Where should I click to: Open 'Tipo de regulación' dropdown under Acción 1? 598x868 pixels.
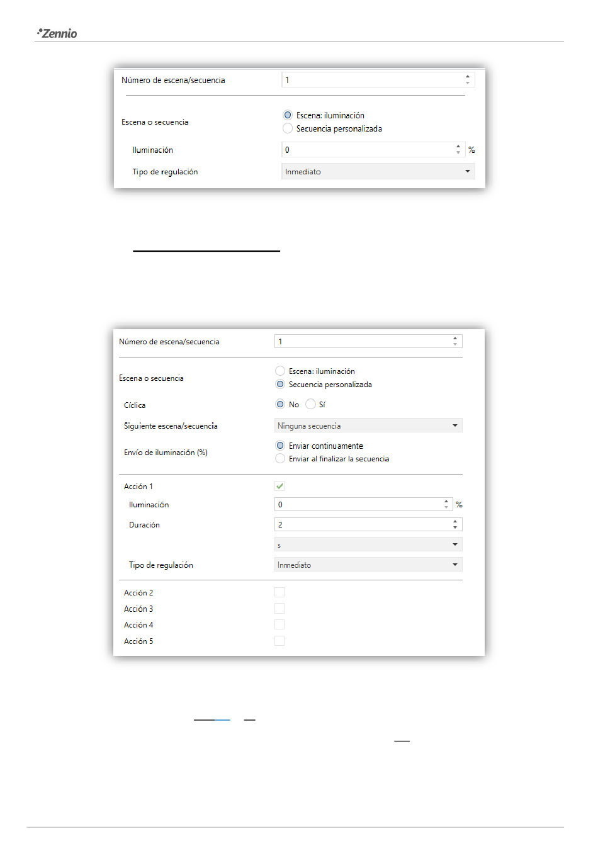[368, 565]
